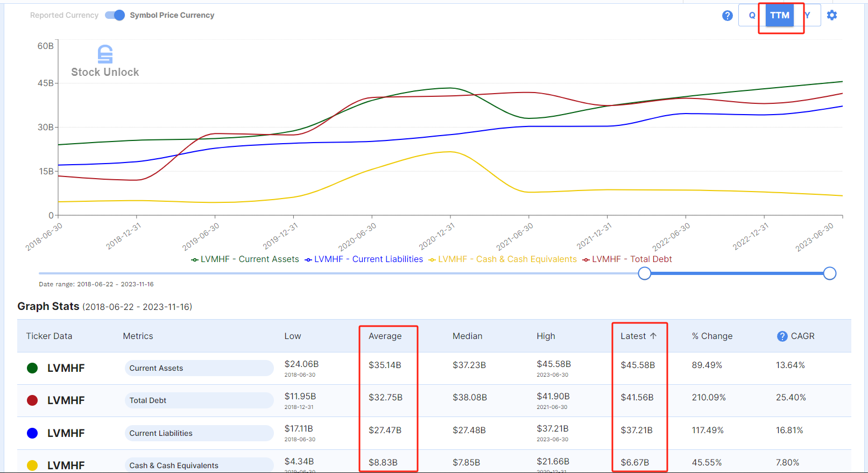This screenshot has width=868, height=473.
Task: Click the $35.14B average value
Action: point(385,365)
